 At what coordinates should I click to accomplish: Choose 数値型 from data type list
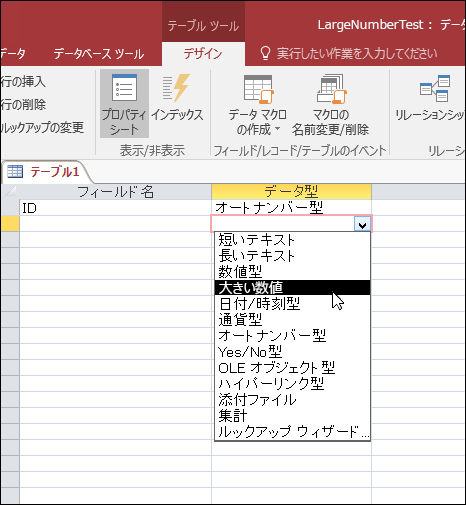click(292, 272)
